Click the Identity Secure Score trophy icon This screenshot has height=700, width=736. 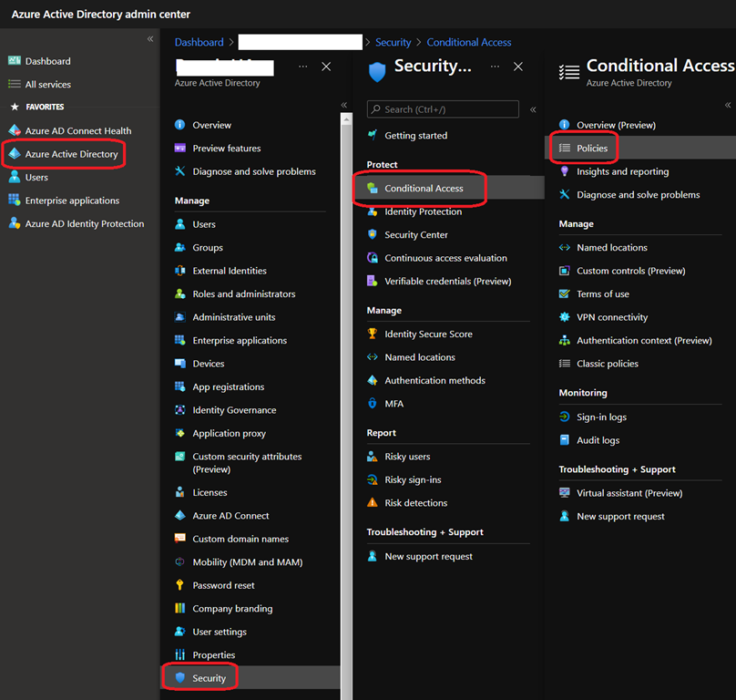[x=372, y=334]
